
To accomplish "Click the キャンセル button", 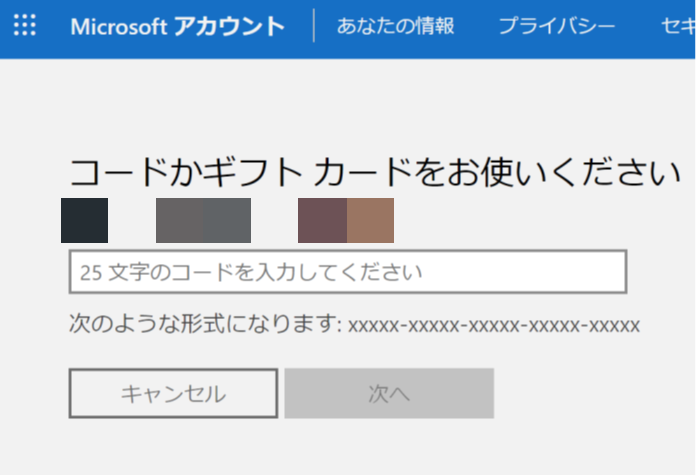I will 174,393.
